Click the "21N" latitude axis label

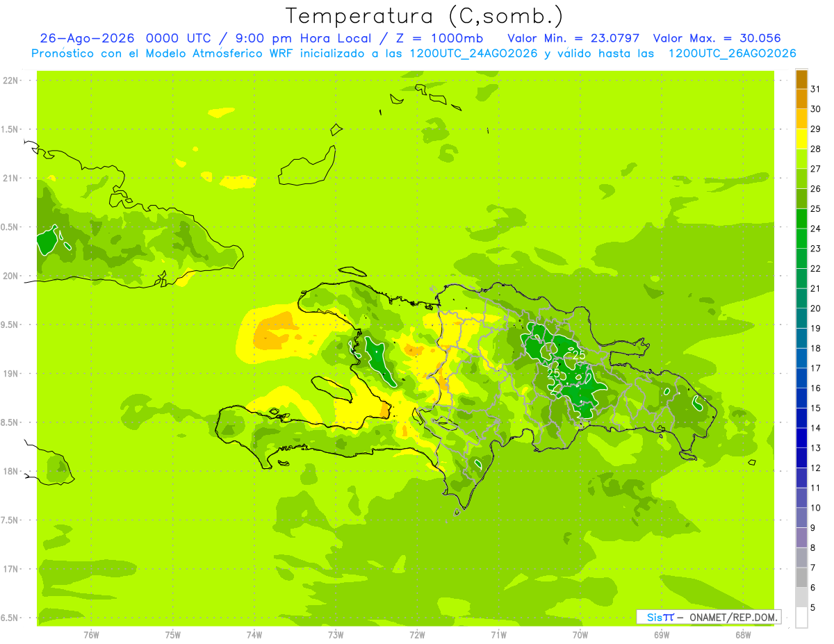(10, 179)
